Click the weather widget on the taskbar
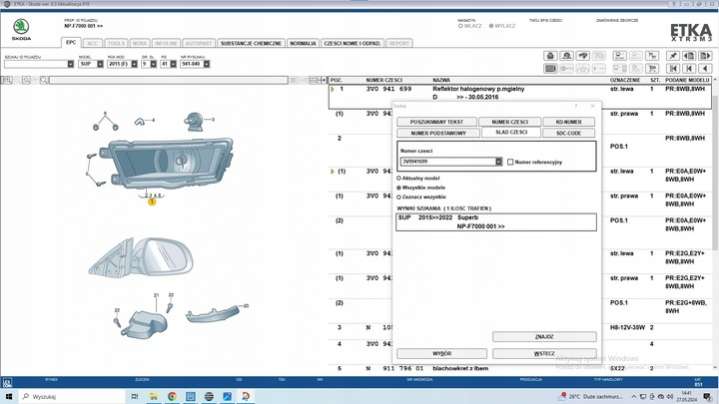 (591, 396)
